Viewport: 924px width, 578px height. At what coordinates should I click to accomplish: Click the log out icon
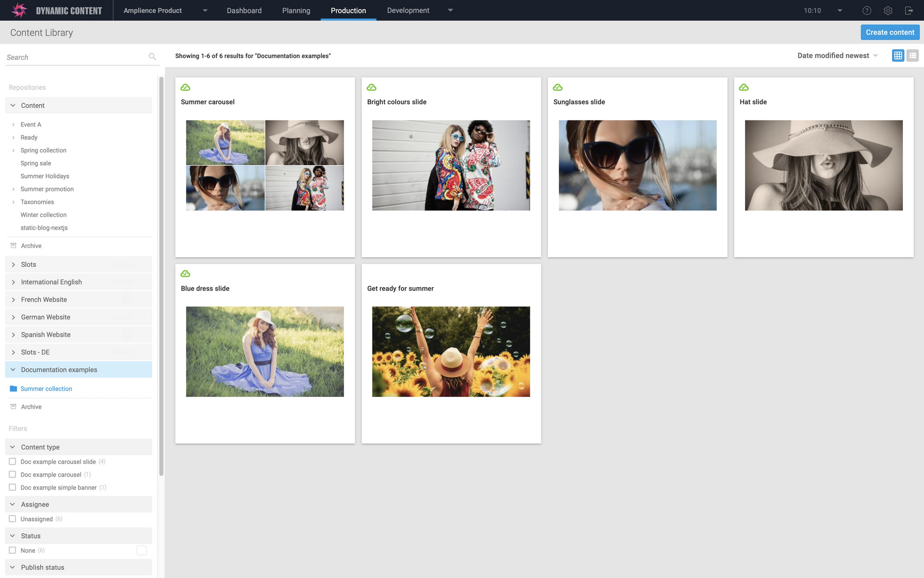click(909, 10)
